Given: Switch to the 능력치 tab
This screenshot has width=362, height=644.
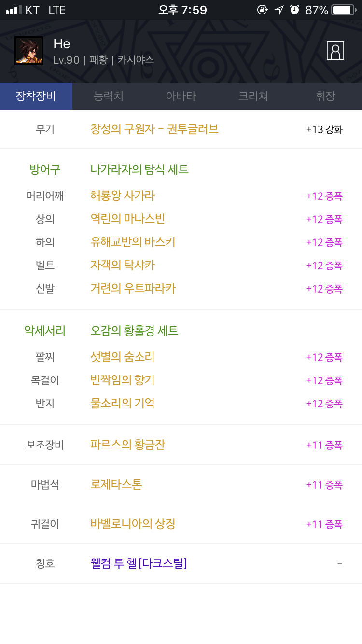Looking at the screenshot, I should 109,96.
